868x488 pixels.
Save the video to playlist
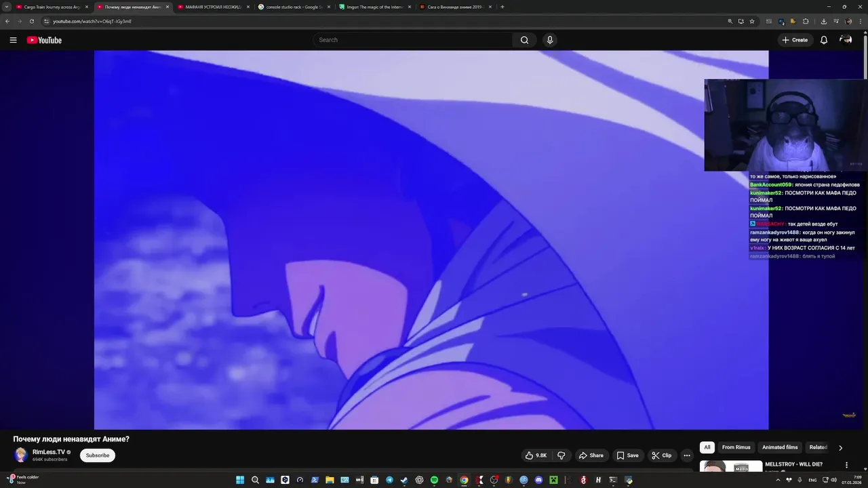pos(628,455)
